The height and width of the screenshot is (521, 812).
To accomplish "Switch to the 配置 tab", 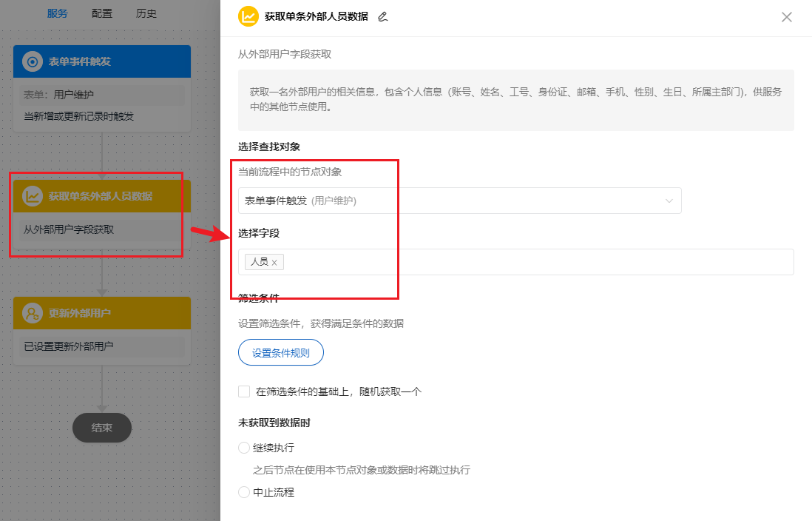I will point(102,13).
